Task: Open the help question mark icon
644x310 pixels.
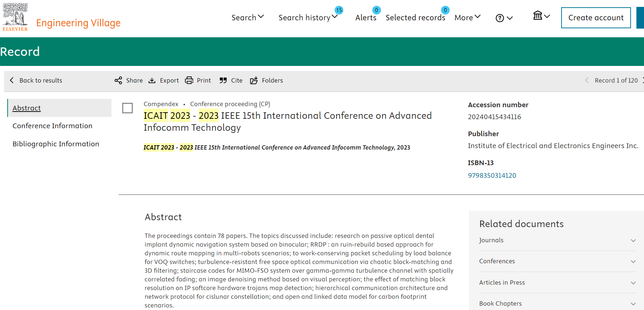Action: pos(500,18)
